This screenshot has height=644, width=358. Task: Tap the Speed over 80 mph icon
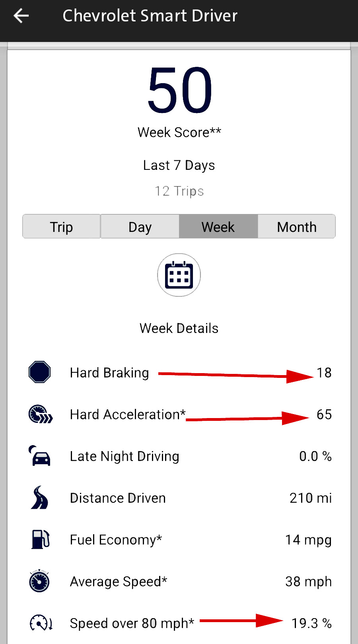point(41,623)
